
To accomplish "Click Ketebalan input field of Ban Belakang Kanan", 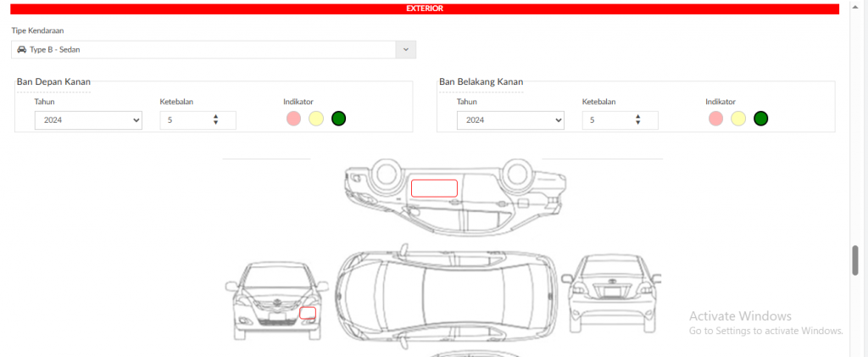I will tap(609, 120).
